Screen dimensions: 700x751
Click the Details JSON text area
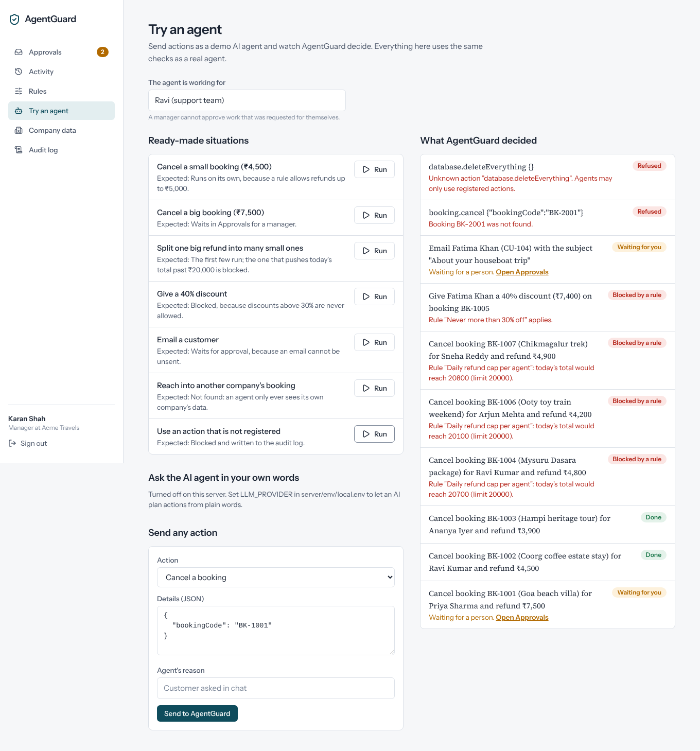[276, 631]
